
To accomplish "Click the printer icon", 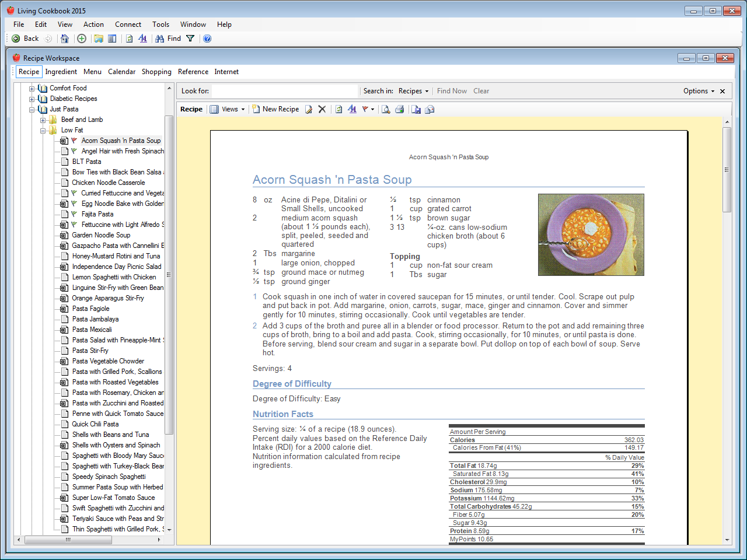I will (x=400, y=109).
